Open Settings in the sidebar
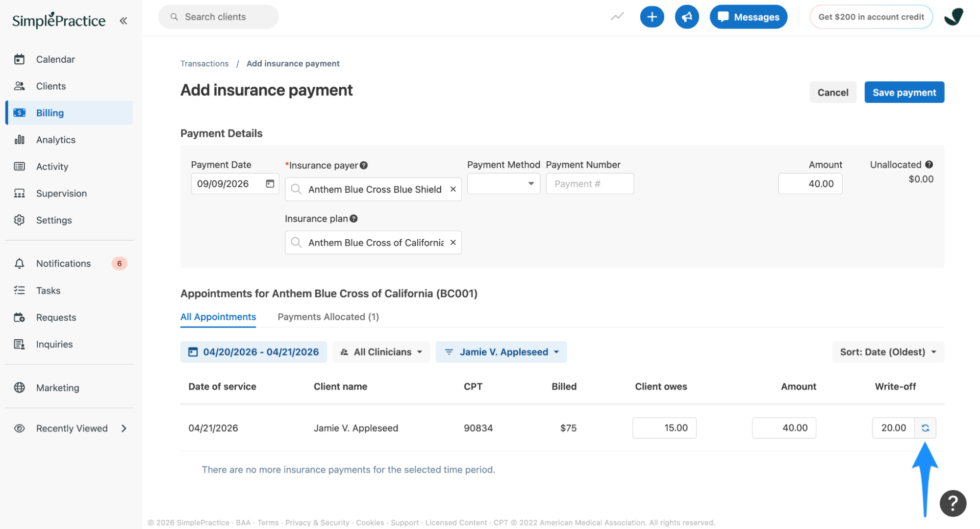The width and height of the screenshot is (980, 529). coord(69,220)
